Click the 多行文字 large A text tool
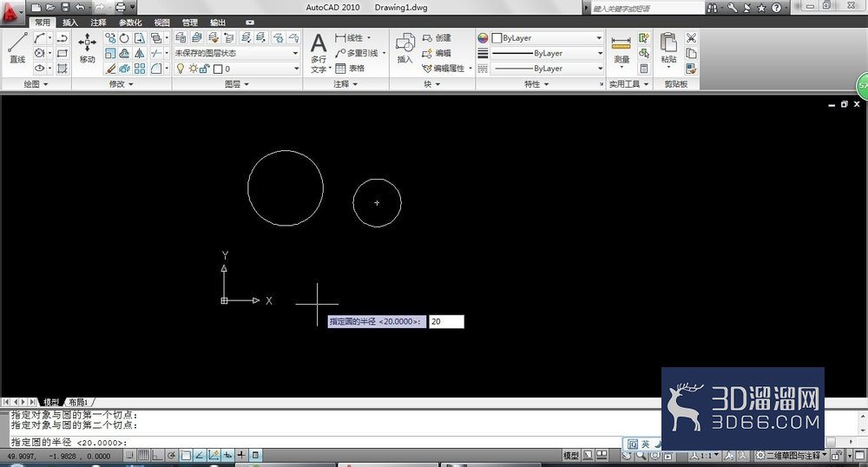The width and height of the screenshot is (868, 467). coord(319,53)
